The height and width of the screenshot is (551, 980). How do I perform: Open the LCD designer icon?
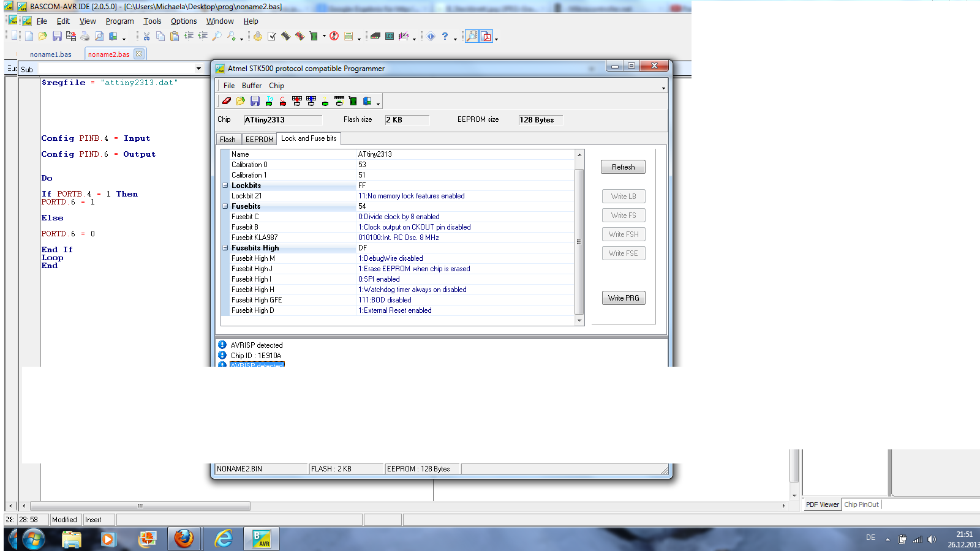pos(390,36)
